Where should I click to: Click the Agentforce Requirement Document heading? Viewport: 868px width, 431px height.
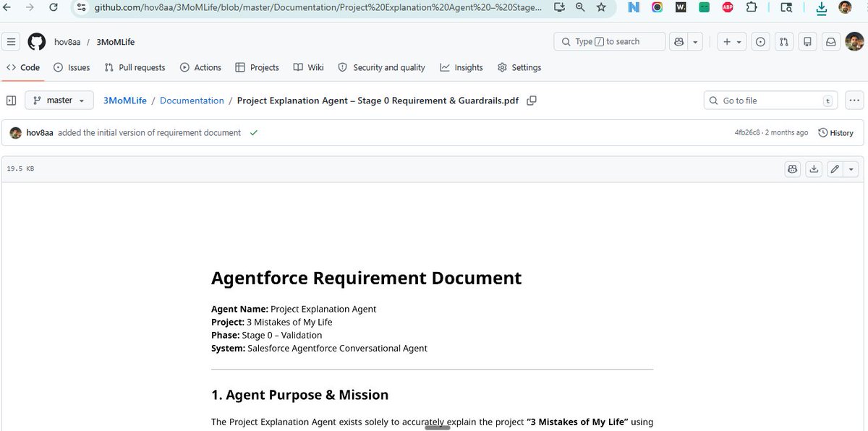[366, 278]
